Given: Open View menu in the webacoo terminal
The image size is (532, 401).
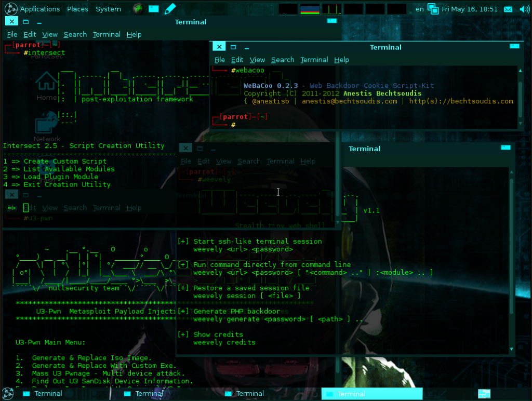Looking at the screenshot, I should tap(257, 60).
